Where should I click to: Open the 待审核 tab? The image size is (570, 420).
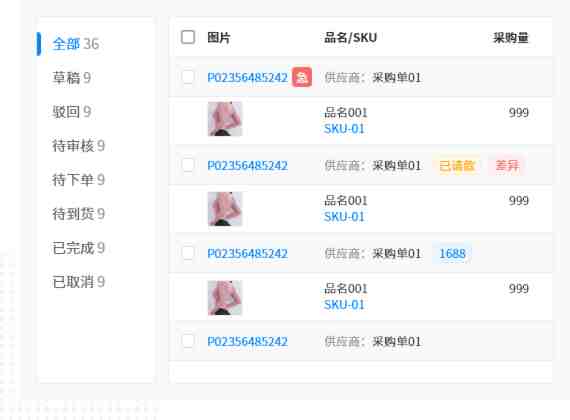coord(79,145)
